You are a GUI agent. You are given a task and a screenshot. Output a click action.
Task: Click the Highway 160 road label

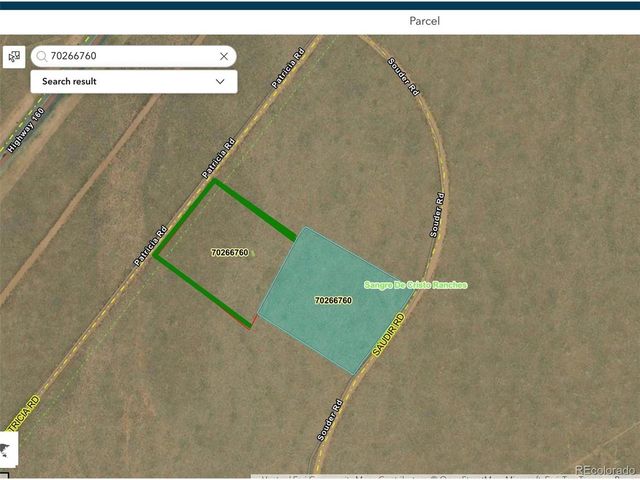point(25,131)
